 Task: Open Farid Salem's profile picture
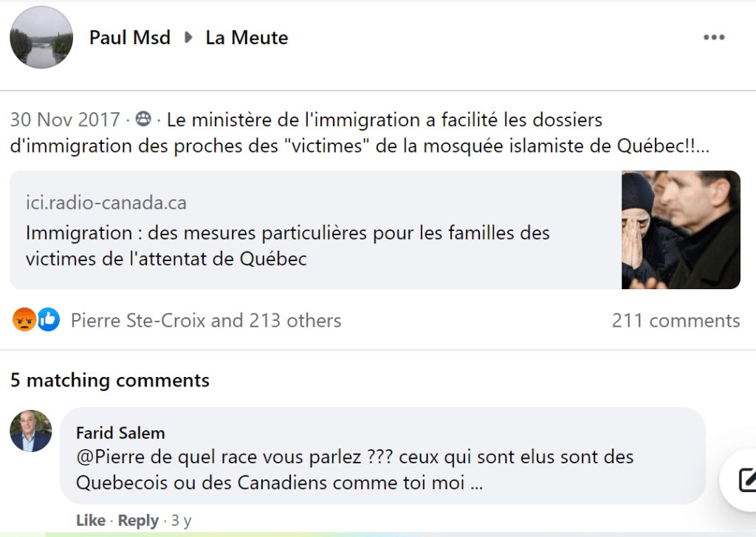31,431
